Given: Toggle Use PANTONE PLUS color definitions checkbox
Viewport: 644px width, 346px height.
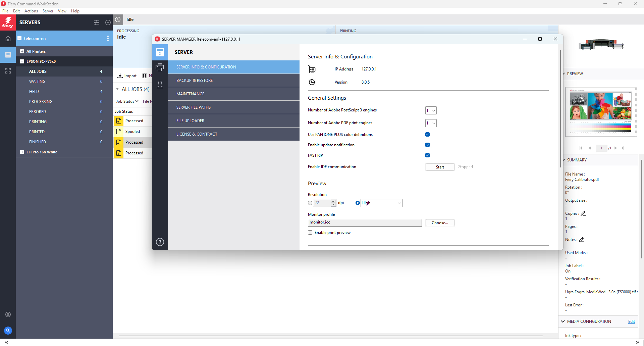Looking at the screenshot, I should click(427, 135).
